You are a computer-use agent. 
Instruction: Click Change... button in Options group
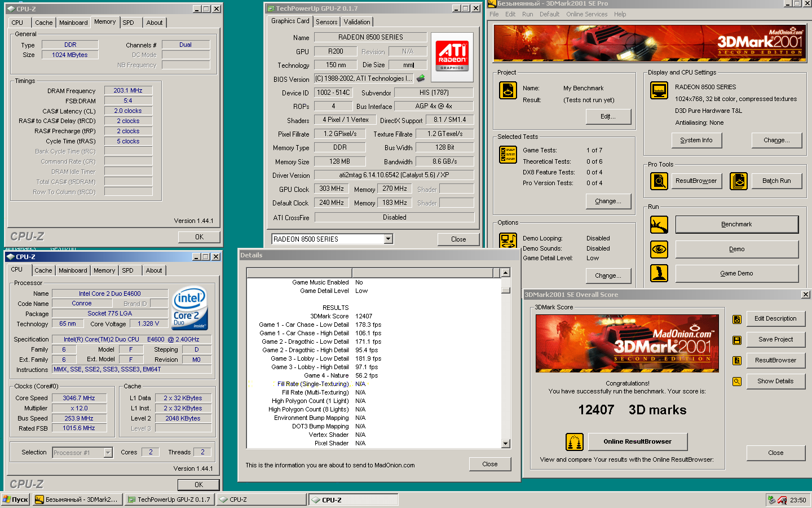608,275
